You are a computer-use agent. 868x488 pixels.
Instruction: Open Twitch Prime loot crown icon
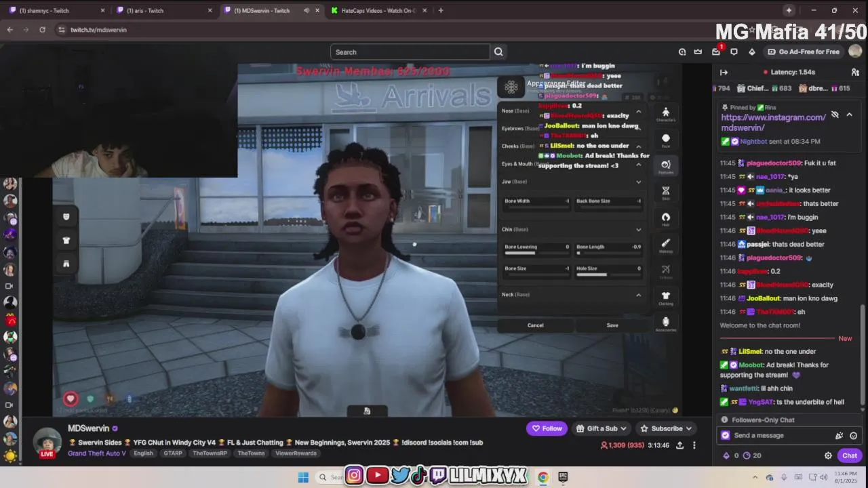point(698,52)
